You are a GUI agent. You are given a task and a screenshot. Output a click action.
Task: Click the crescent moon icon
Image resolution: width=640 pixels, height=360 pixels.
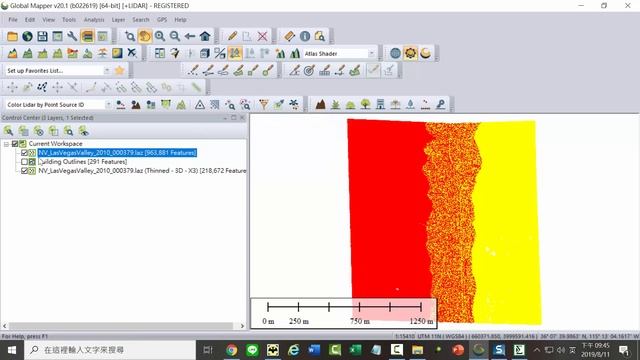pyautogui.click(x=425, y=53)
